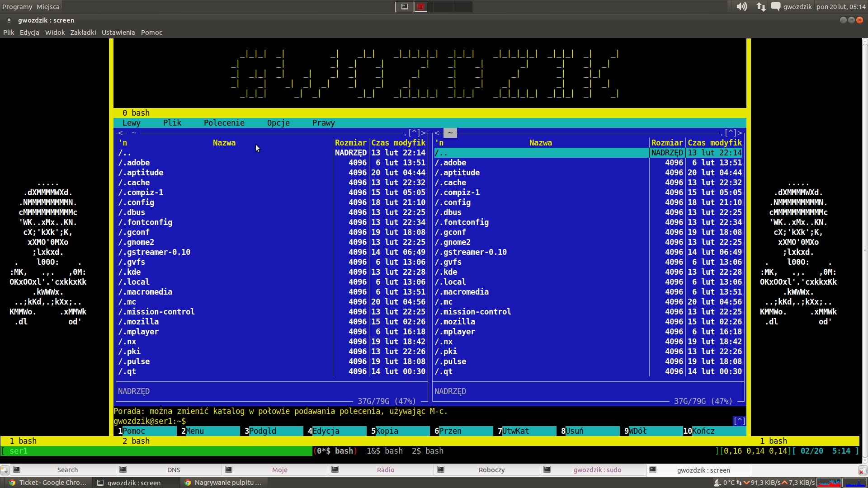Click the new tab icon in Konsole
Screen dimensions: 868x488
coord(5,470)
